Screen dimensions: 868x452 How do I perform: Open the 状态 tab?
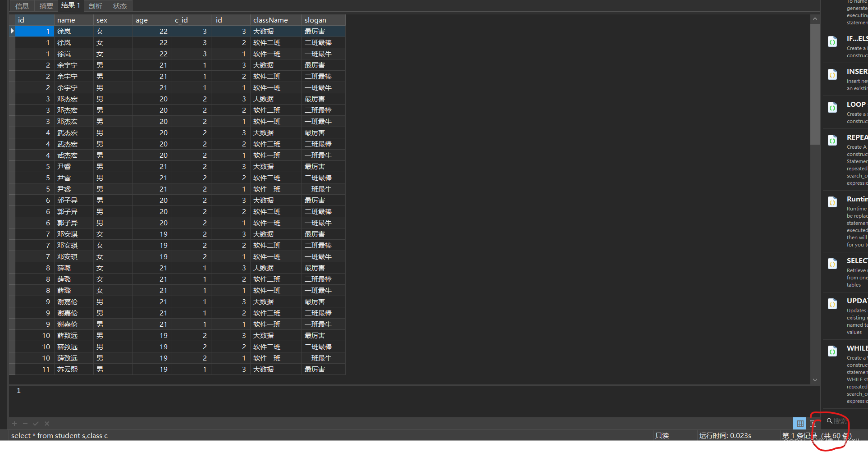[120, 6]
